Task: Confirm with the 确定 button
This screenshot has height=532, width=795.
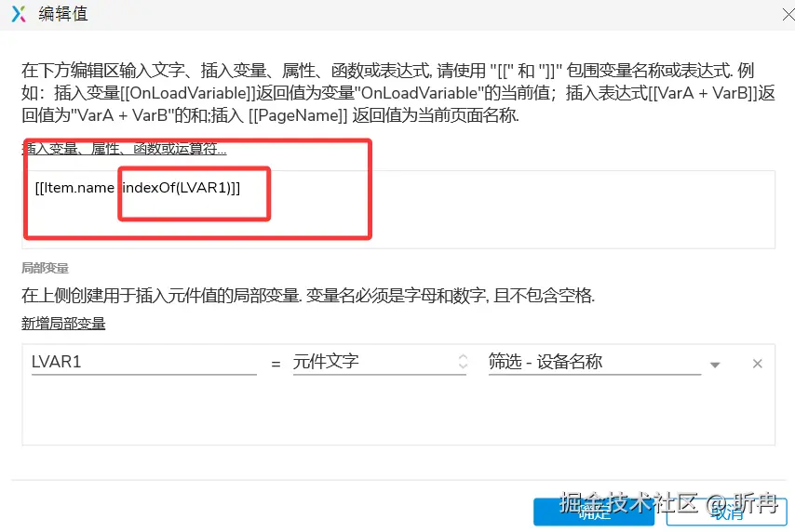Action: click(x=594, y=512)
